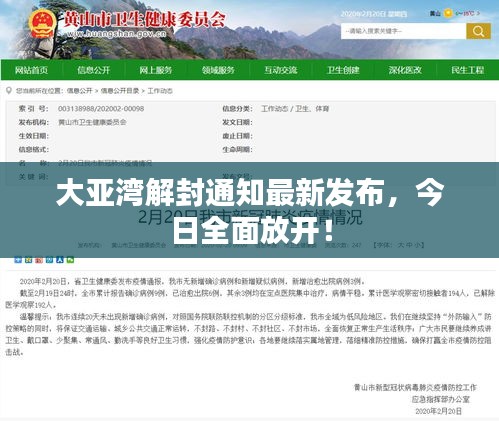This screenshot has width=499, height=421.
Task: Click the 黄山市新型冠状病毒肺炎疫情防控工作 line
Action: pos(415,388)
